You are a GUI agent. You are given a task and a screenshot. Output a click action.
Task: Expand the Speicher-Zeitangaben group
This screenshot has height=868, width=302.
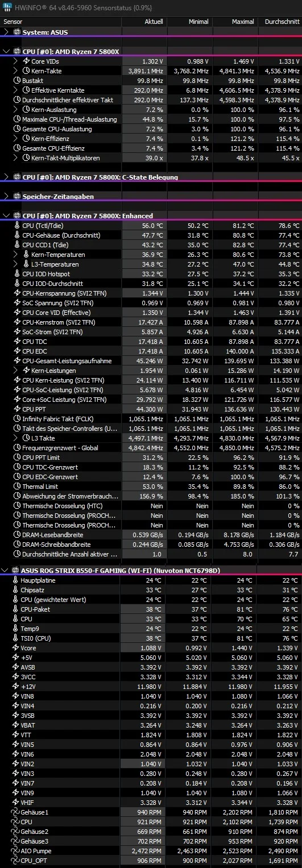pos(6,197)
